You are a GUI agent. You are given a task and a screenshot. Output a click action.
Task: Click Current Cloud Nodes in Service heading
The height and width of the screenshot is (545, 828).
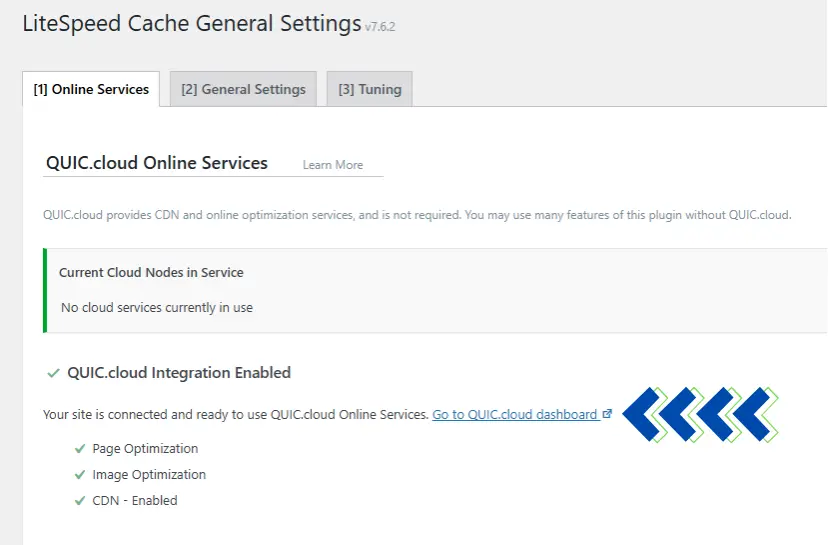coord(151,272)
